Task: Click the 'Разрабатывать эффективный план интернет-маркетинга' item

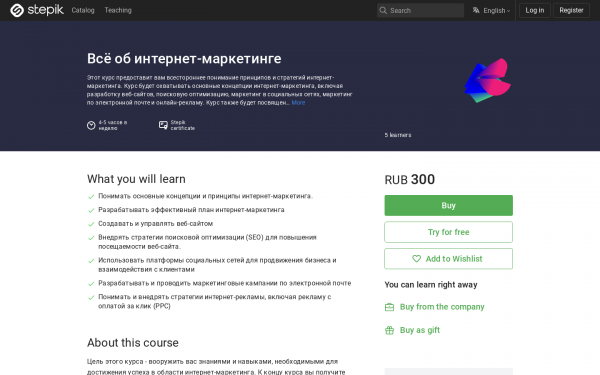Action: [x=191, y=210]
